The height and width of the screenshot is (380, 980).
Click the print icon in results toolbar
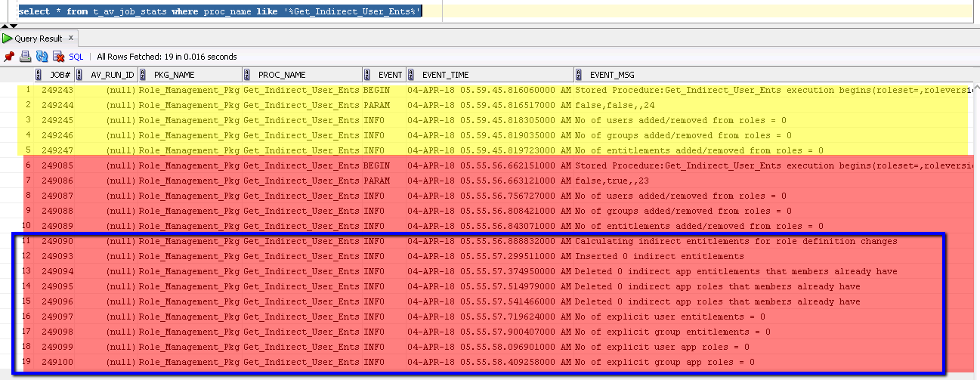(25, 57)
